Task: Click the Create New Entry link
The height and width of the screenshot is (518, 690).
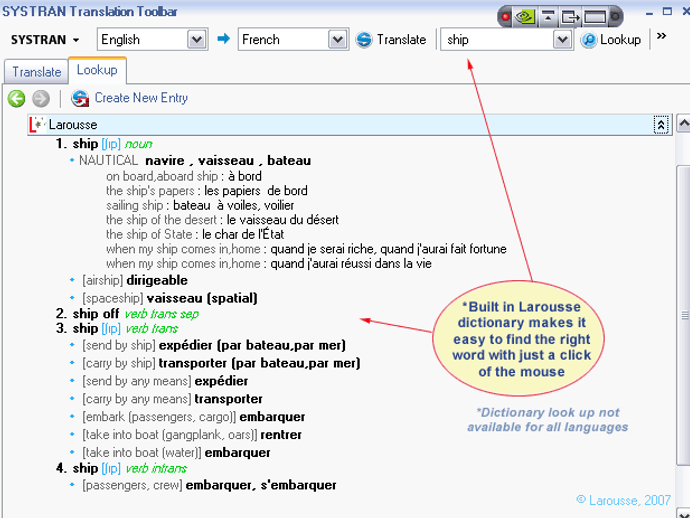Action: [x=141, y=98]
